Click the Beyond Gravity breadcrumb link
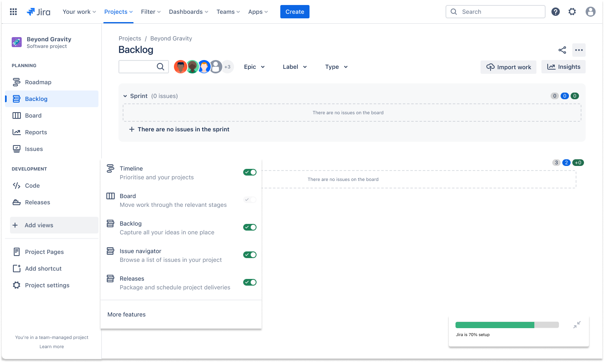 pyautogui.click(x=171, y=38)
